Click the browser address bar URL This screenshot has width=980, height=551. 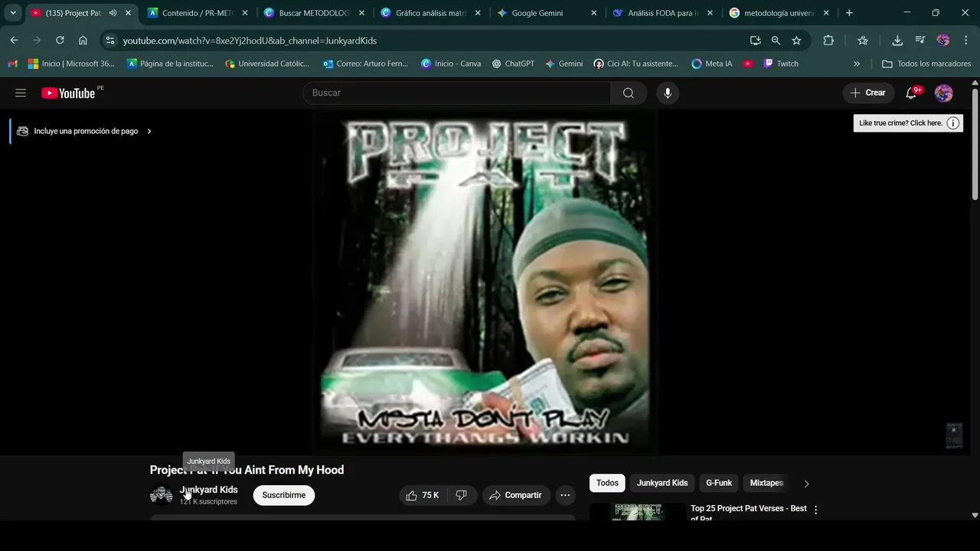tap(250, 41)
